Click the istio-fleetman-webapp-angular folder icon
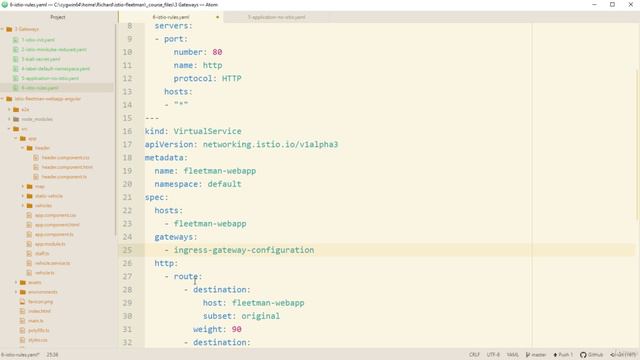 point(9,99)
